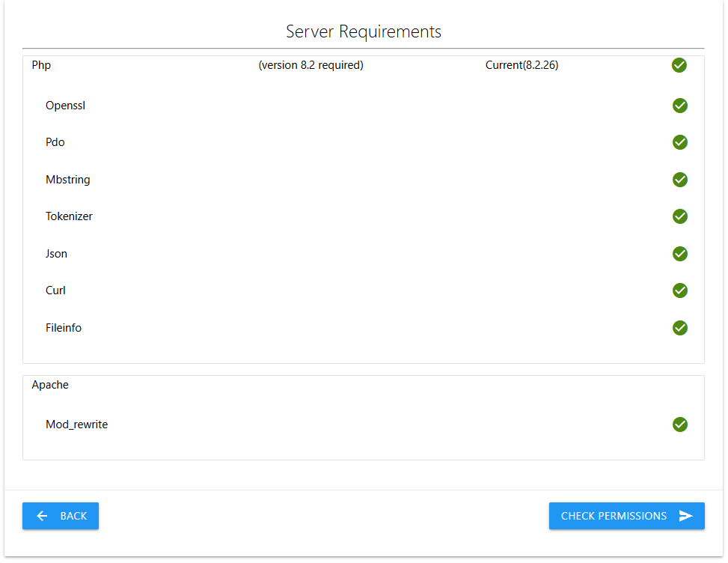Click the Mod_rewrite green check icon
Image resolution: width=728 pixels, height=563 pixels.
pyautogui.click(x=679, y=424)
